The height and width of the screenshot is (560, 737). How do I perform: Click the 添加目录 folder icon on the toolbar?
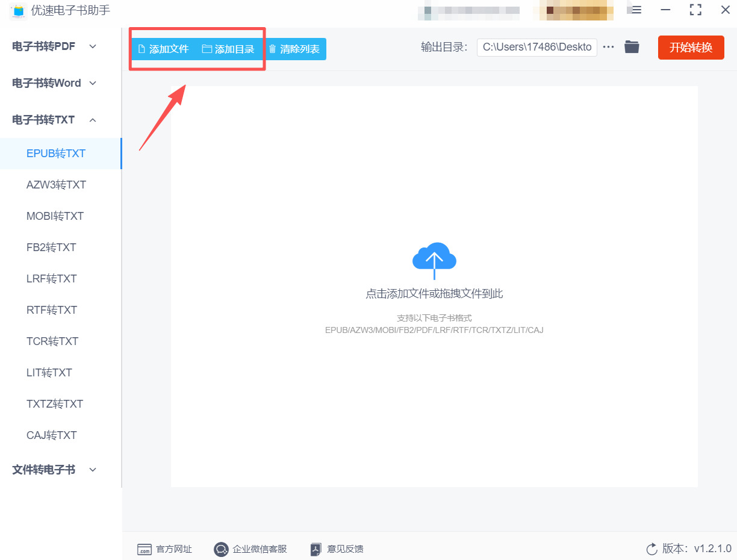[x=208, y=48]
